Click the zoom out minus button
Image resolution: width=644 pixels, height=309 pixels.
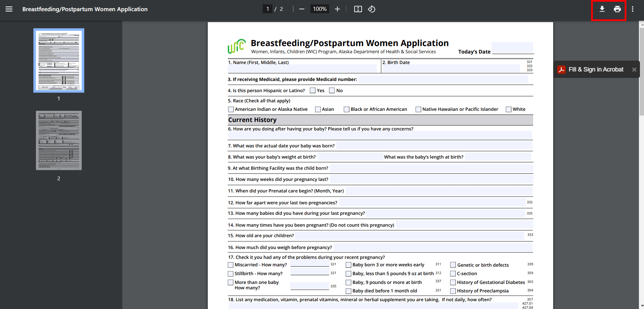point(302,9)
